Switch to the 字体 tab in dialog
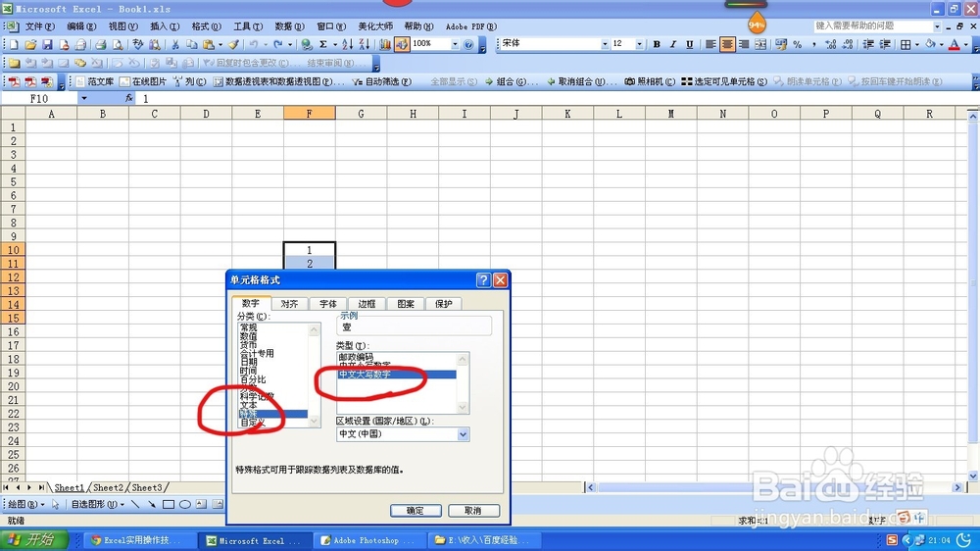Image resolution: width=980 pixels, height=551 pixels. click(328, 304)
